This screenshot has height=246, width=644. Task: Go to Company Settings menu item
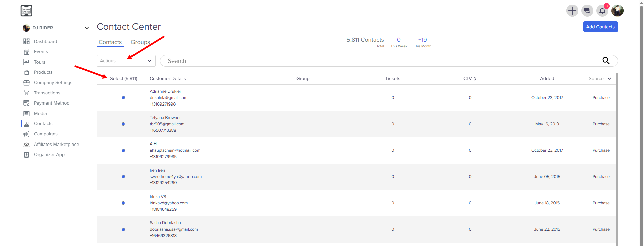53,83
